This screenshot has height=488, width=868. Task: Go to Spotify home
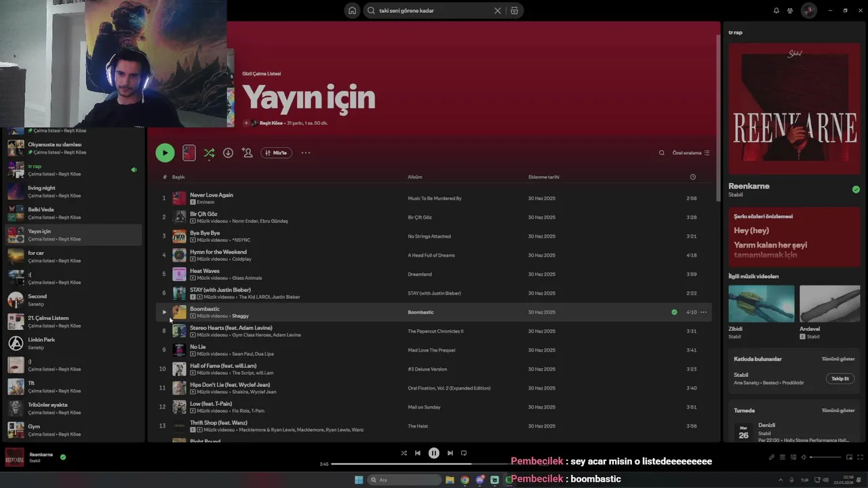(352, 10)
